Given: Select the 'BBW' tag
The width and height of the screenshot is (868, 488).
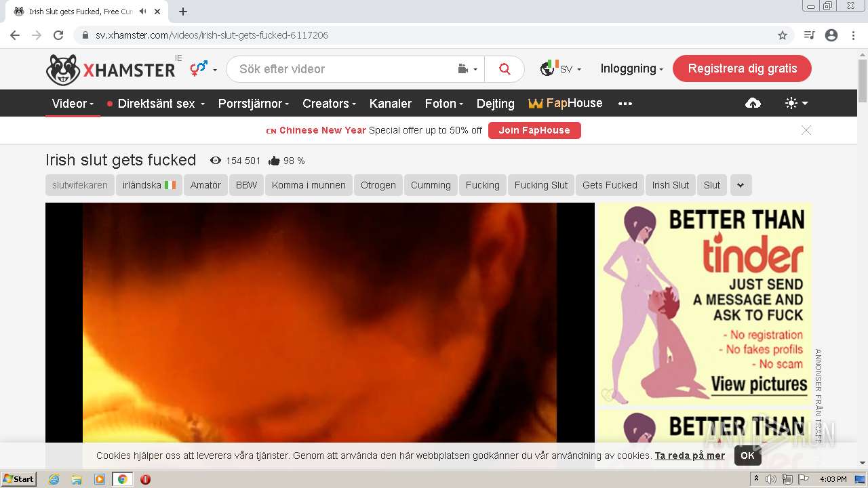Looking at the screenshot, I should 246,185.
